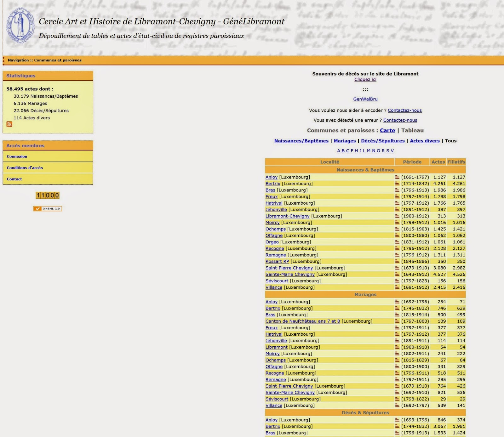The width and height of the screenshot is (504, 437).
Task: Click Contactez-nous link to help encoding
Action: [x=404, y=110]
